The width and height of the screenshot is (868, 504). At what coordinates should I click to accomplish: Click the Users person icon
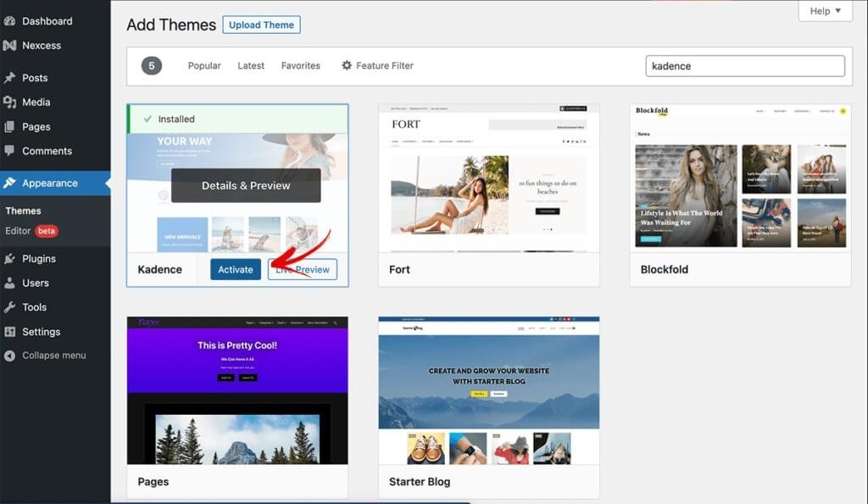coord(9,283)
